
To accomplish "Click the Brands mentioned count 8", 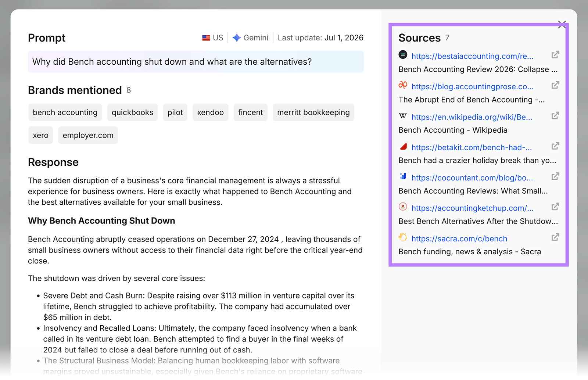I will 129,90.
